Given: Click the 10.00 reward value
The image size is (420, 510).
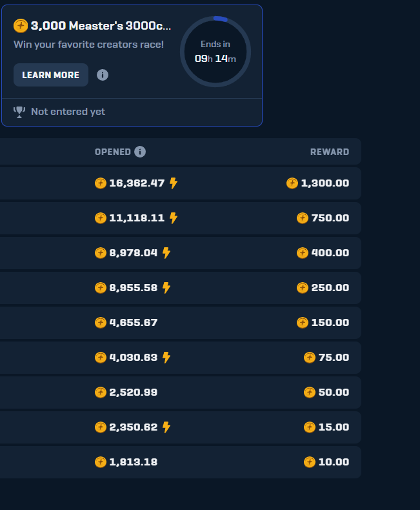Looking at the screenshot, I should (x=334, y=462).
